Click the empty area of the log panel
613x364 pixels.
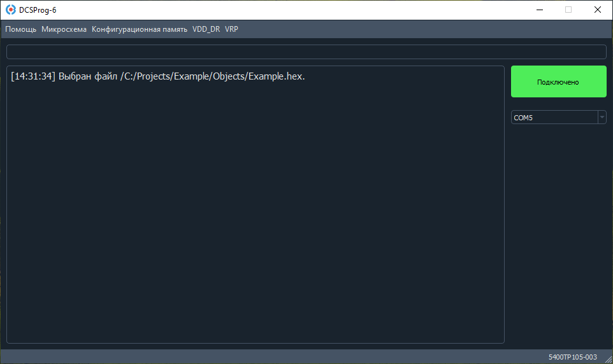click(x=256, y=215)
